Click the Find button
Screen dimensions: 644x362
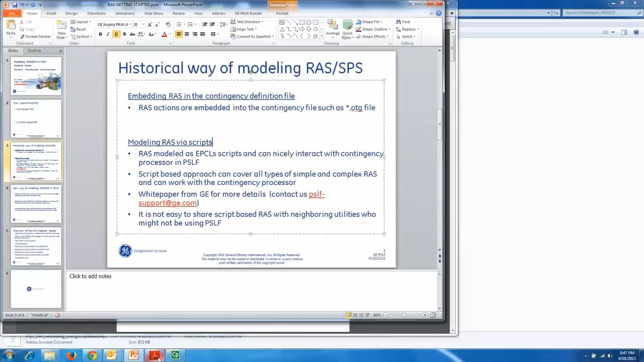pos(403,22)
